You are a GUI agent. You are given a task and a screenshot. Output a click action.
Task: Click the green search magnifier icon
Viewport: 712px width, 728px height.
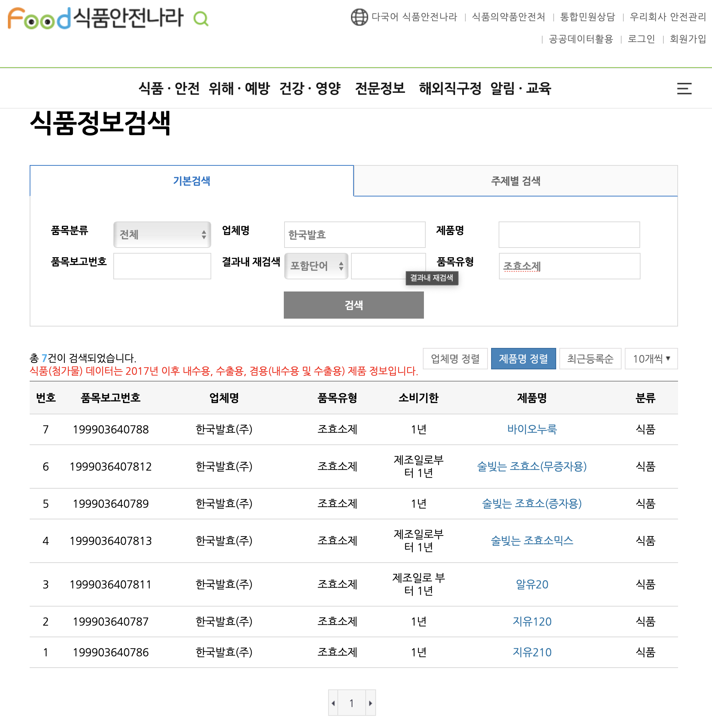pos(201,18)
